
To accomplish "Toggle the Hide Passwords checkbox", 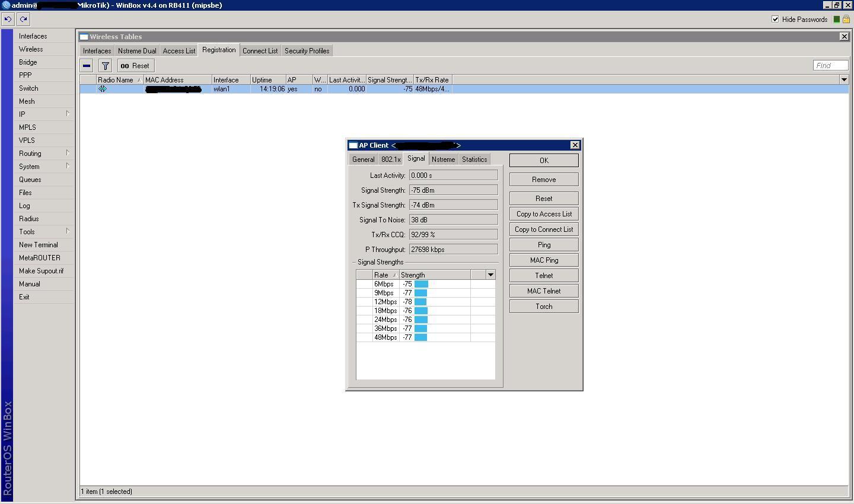I will tap(775, 20).
